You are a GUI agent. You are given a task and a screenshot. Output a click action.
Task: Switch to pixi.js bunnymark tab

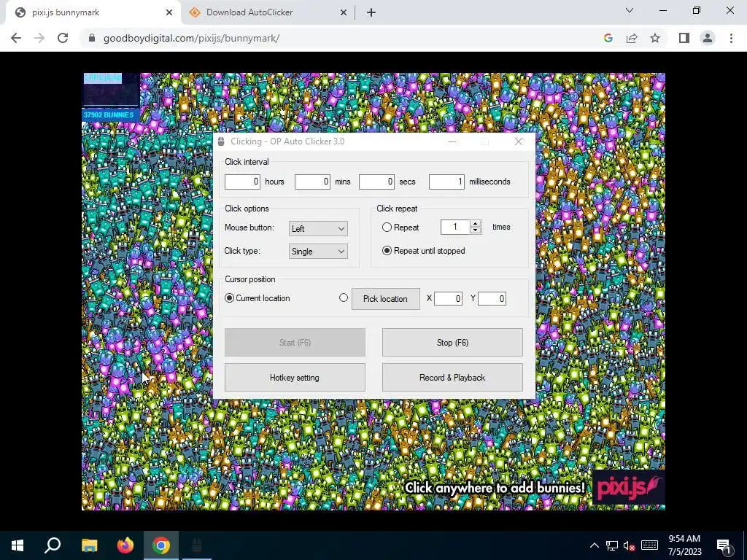[x=93, y=12]
